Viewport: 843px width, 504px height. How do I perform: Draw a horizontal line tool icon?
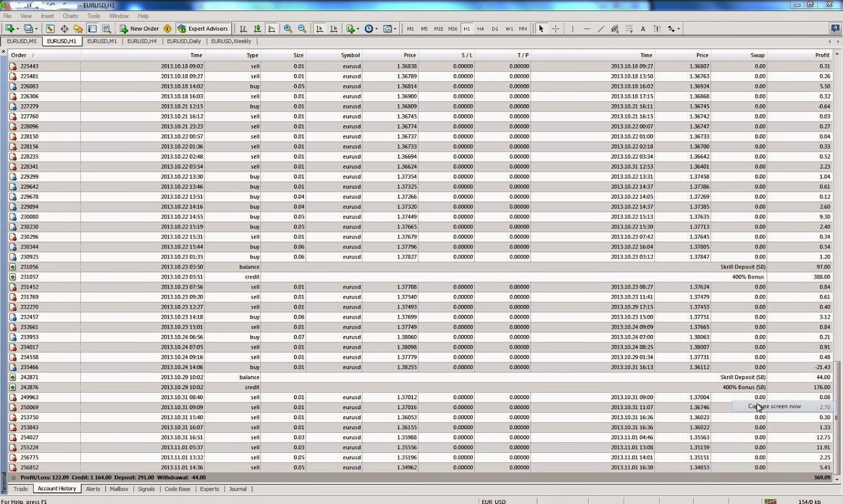coord(586,28)
